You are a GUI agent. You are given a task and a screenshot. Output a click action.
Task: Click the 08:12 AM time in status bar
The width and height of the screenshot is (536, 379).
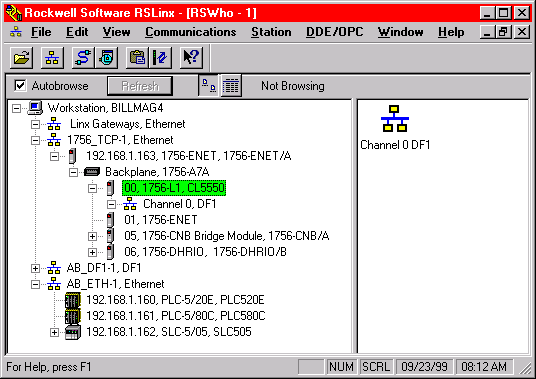click(484, 367)
